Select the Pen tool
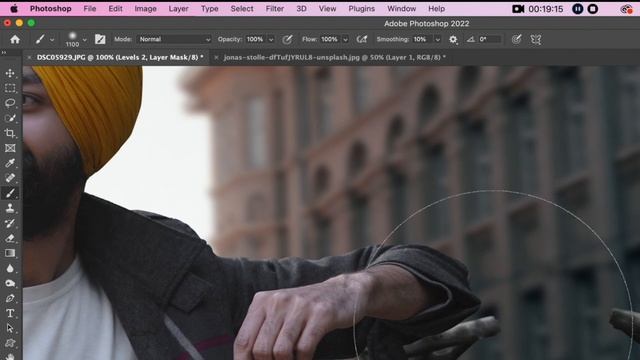Viewport: 640px width, 360px height. coord(10,298)
